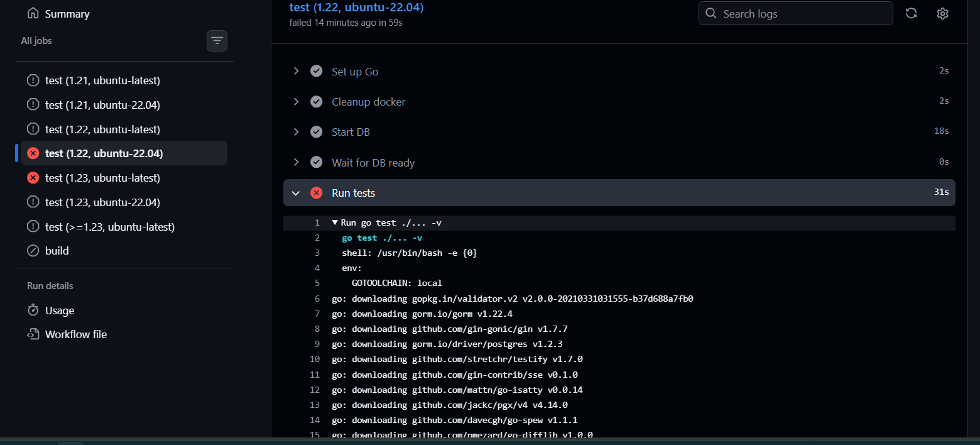Viewport: 980px width, 445px height.
Task: Click log line downloading github.com/jackc/pgx/v4 v4.14.0
Action: pos(450,405)
